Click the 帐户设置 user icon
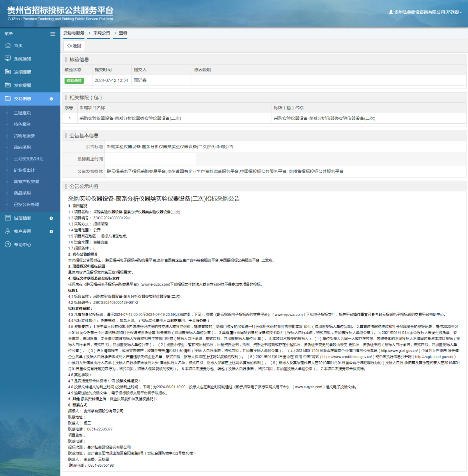 point(8,231)
